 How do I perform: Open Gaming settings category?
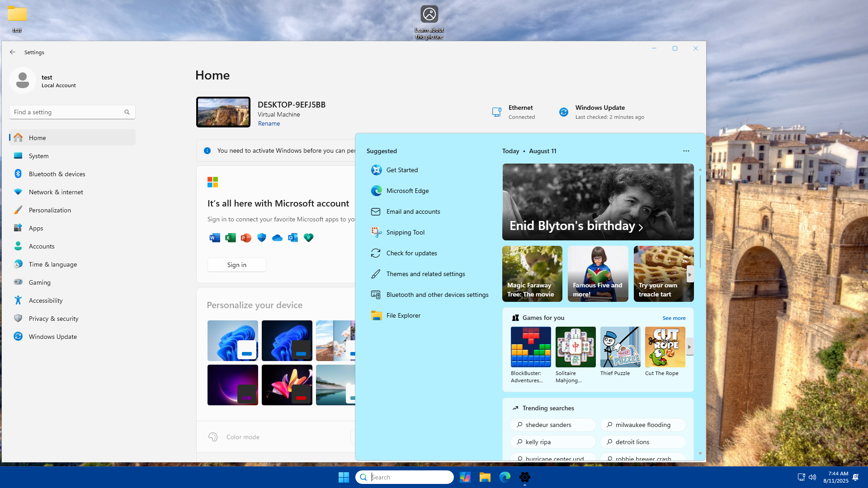click(x=72, y=282)
